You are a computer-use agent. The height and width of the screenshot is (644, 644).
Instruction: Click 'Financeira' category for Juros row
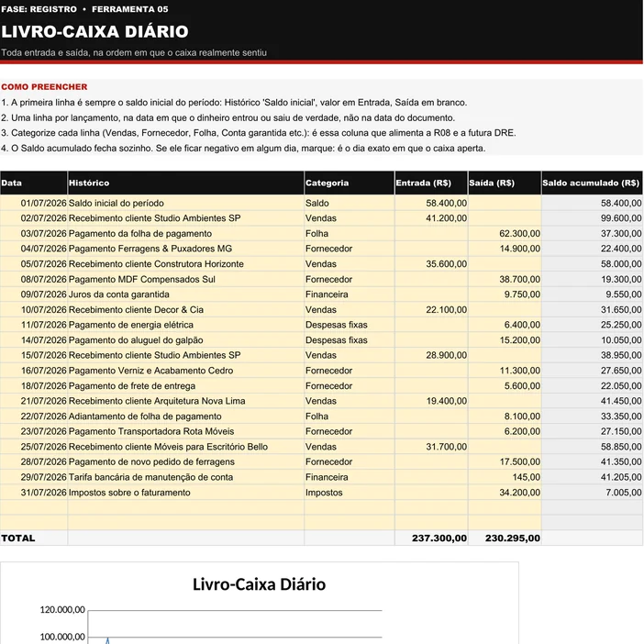point(350,294)
